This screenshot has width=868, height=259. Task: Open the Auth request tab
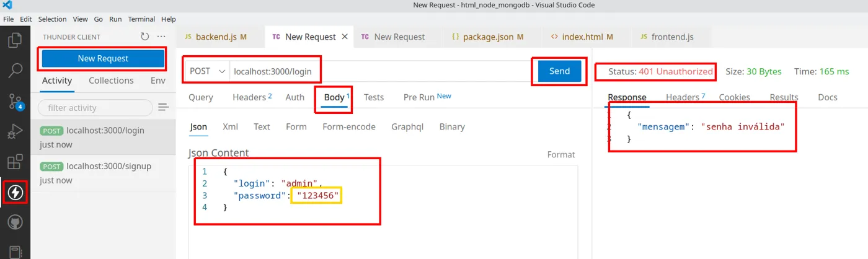(x=295, y=97)
